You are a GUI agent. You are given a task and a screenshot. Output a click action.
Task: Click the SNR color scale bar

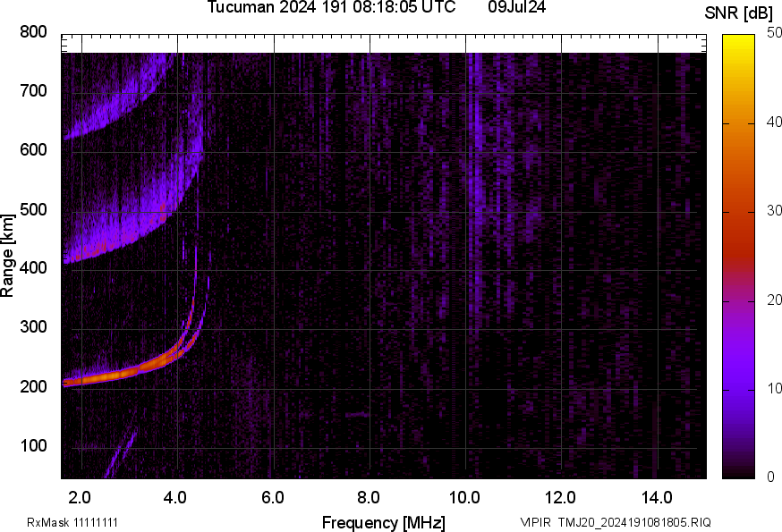738,257
